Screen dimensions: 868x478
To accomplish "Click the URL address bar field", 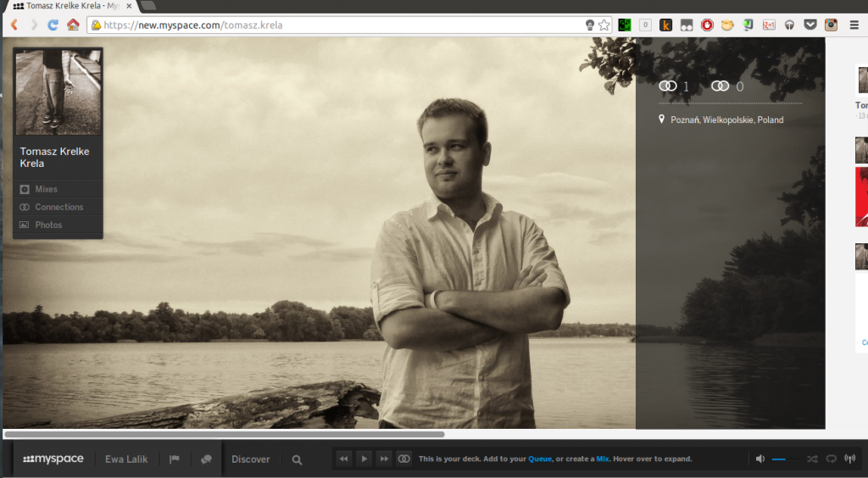I will pyautogui.click(x=348, y=25).
